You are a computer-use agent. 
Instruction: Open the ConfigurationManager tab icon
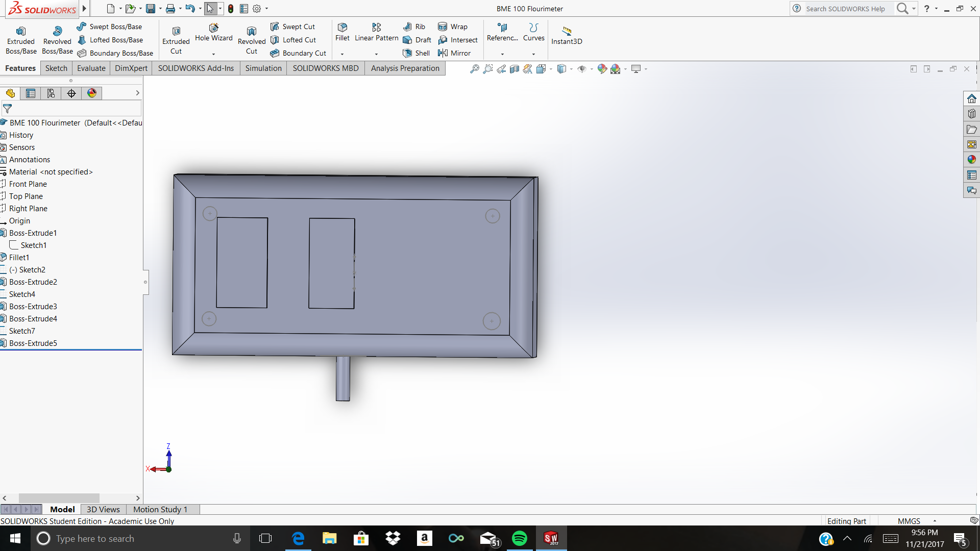pyautogui.click(x=51, y=93)
